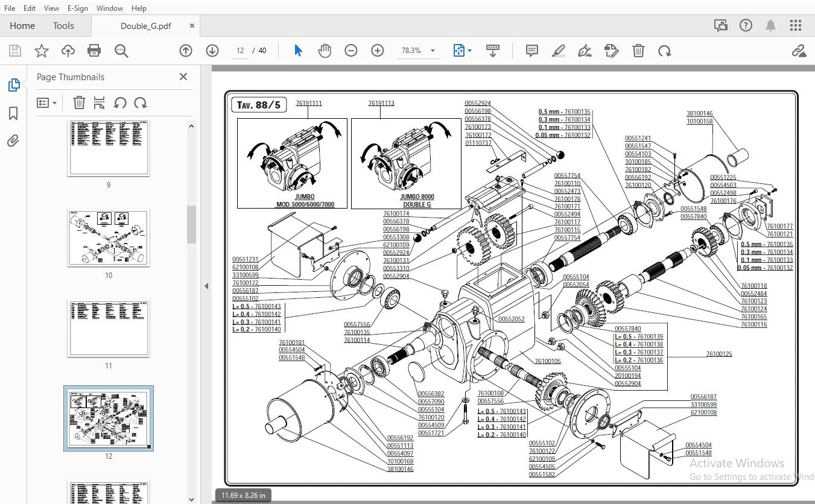The width and height of the screenshot is (815, 504).
Task: Upload file to cloud icon
Action: point(68,51)
